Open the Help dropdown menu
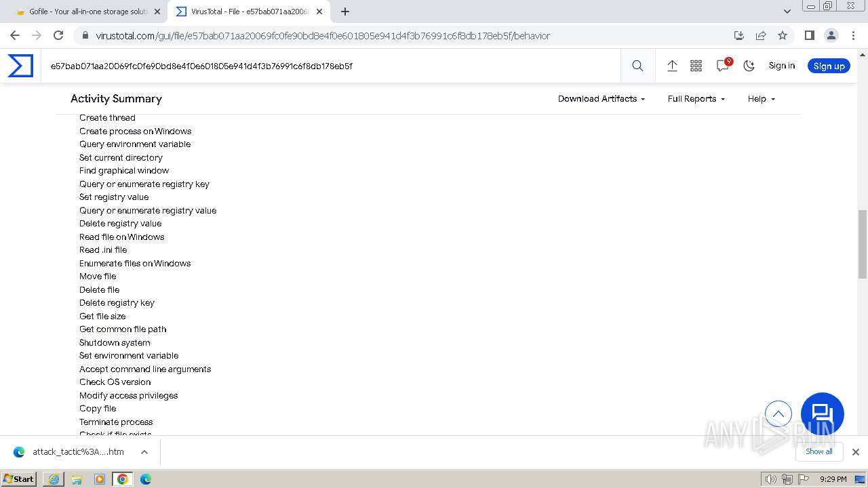868x488 pixels. (x=762, y=99)
